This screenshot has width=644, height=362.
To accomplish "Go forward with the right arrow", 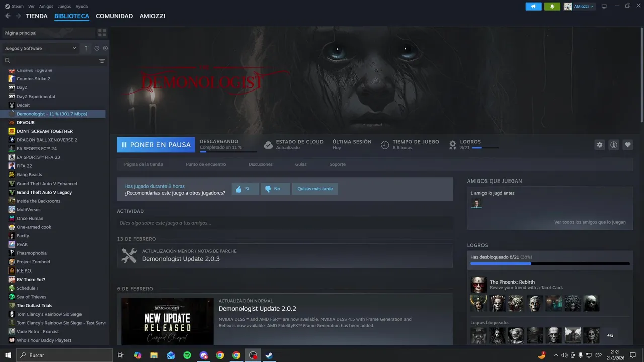I will pos(18,16).
